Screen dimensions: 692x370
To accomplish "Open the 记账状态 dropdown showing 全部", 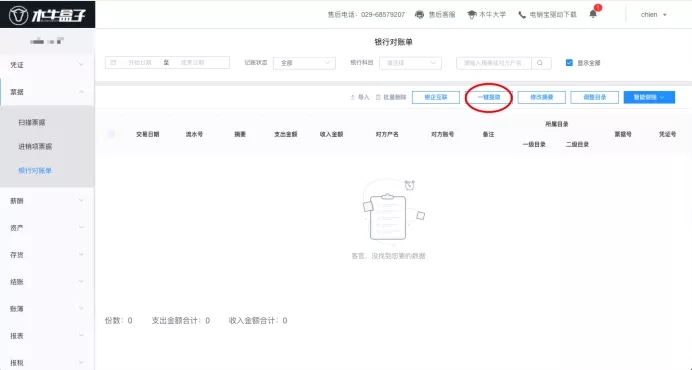I will pos(304,63).
